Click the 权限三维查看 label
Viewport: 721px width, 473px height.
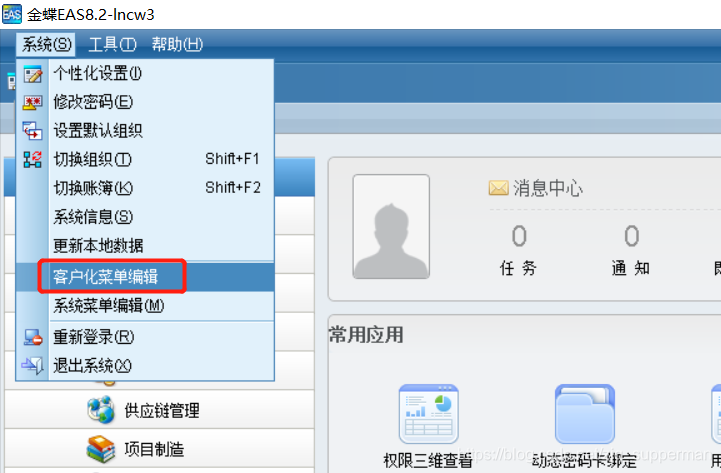point(428,461)
